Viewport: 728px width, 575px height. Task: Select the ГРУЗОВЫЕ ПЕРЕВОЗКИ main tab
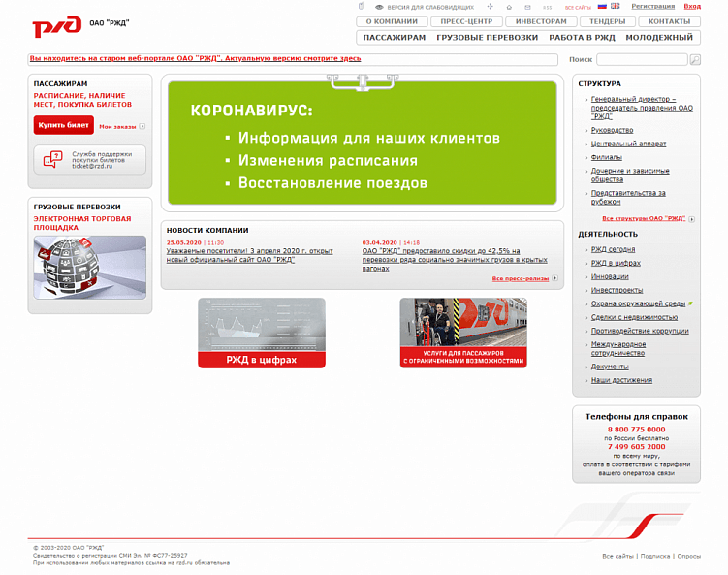click(487, 38)
